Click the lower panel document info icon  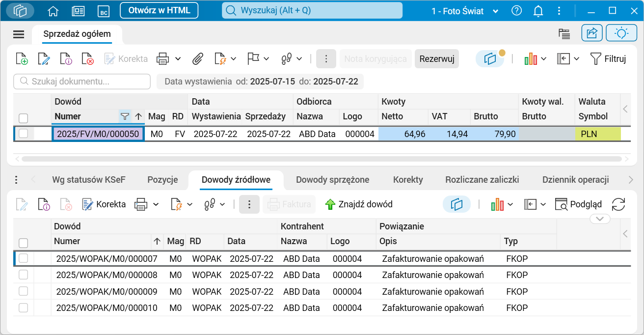44,204
